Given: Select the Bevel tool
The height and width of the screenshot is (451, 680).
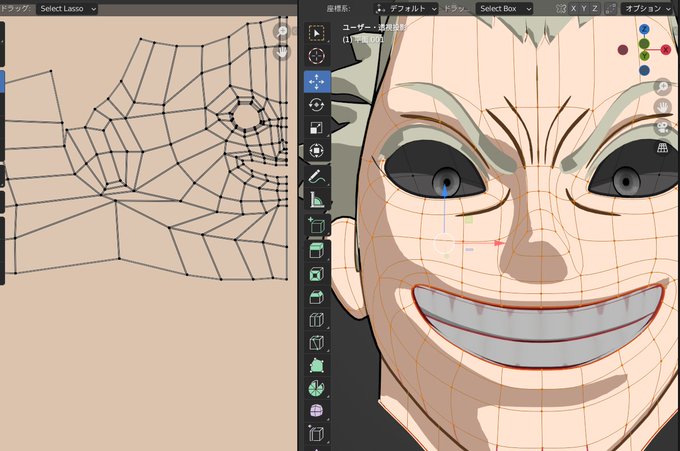Looking at the screenshot, I should [x=317, y=297].
